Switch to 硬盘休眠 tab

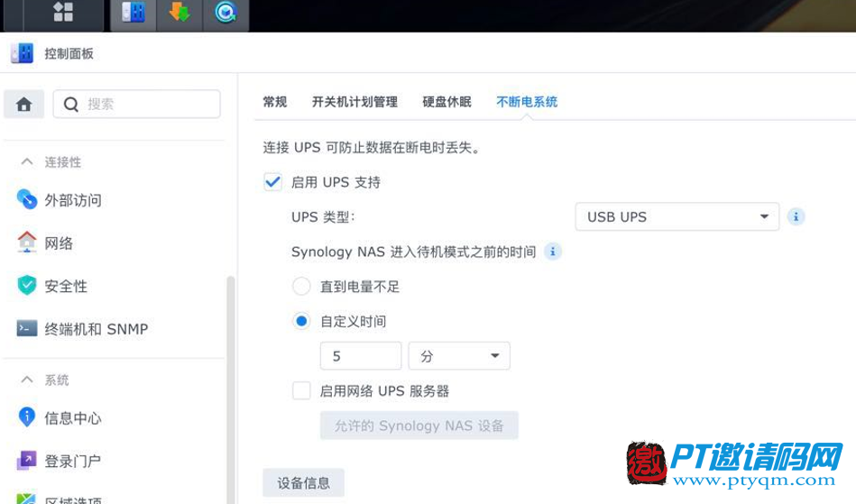point(446,102)
